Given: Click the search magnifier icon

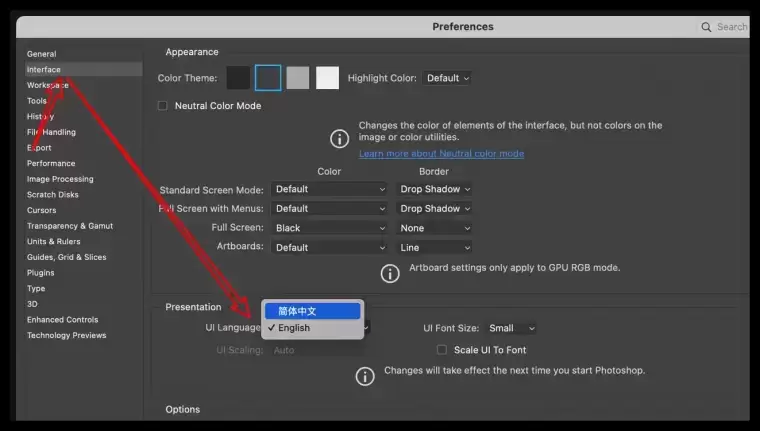Looking at the screenshot, I should [706, 27].
